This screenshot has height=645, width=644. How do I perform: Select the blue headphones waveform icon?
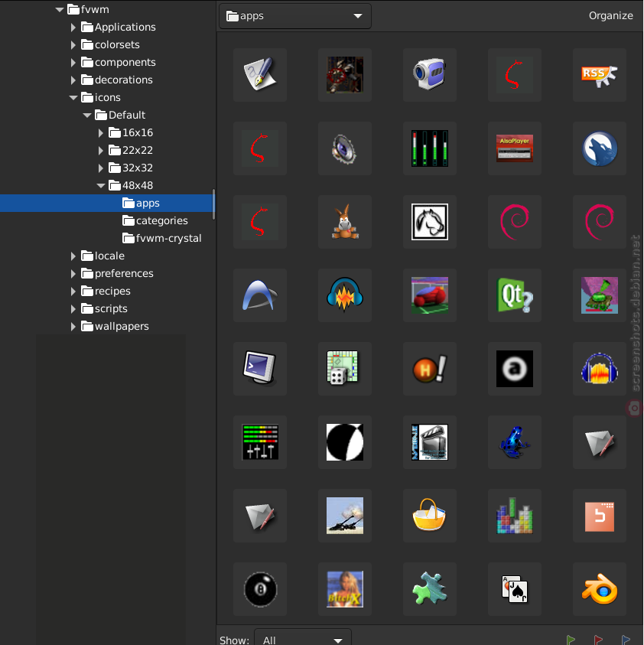point(600,369)
